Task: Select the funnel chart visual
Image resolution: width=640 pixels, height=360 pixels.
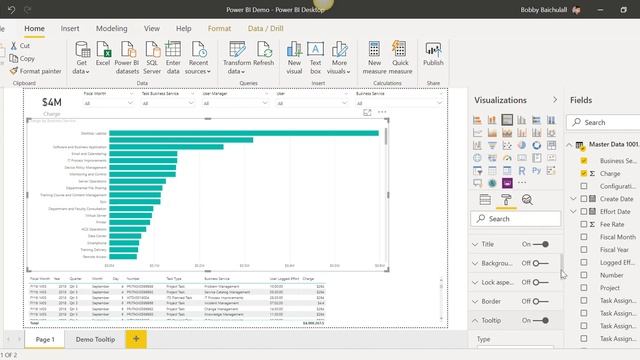Action: (492, 145)
